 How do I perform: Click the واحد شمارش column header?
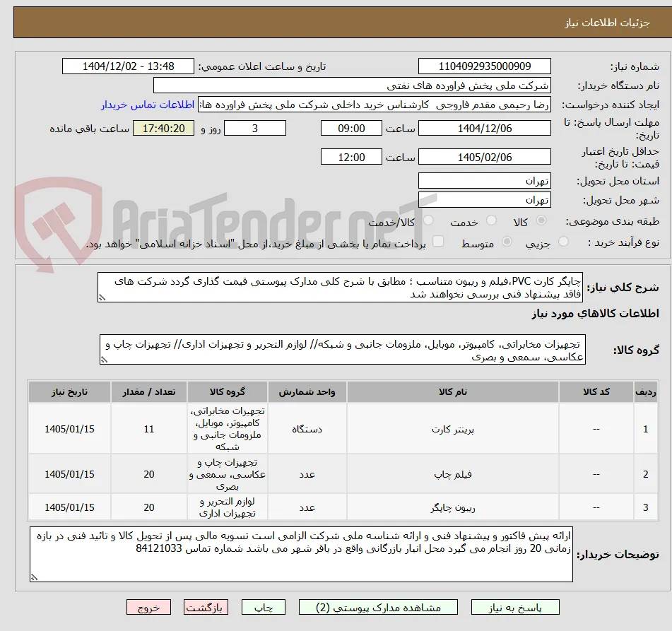307,391
